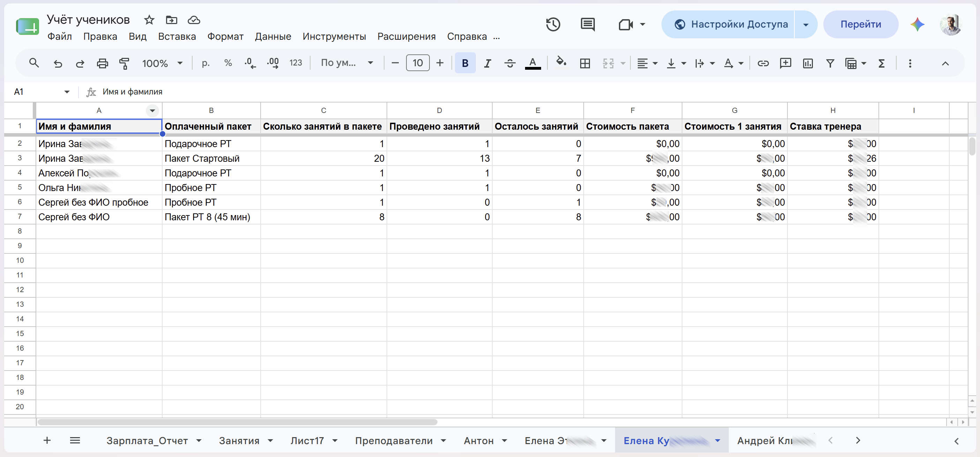980x457 pixels.
Task: Open the borders grid icon
Action: point(585,63)
